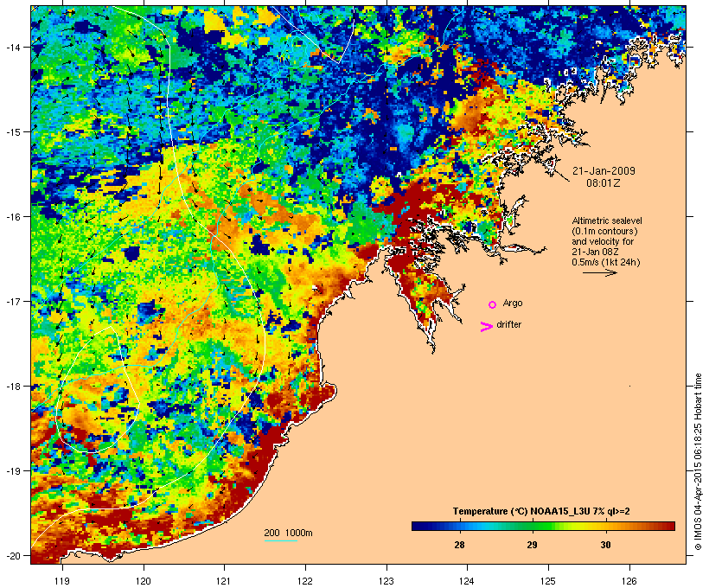Click latitude label -16
The height and width of the screenshot is (588, 709).
12,217
